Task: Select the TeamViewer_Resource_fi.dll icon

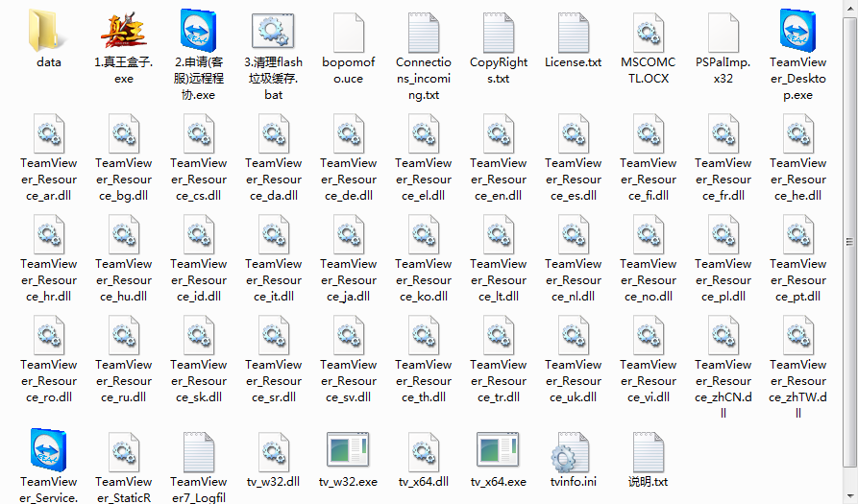Action: (x=649, y=133)
